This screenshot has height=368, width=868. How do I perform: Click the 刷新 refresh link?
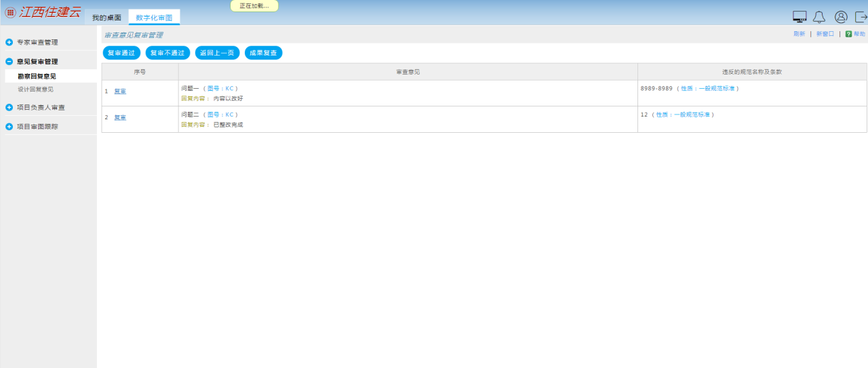[x=800, y=34]
